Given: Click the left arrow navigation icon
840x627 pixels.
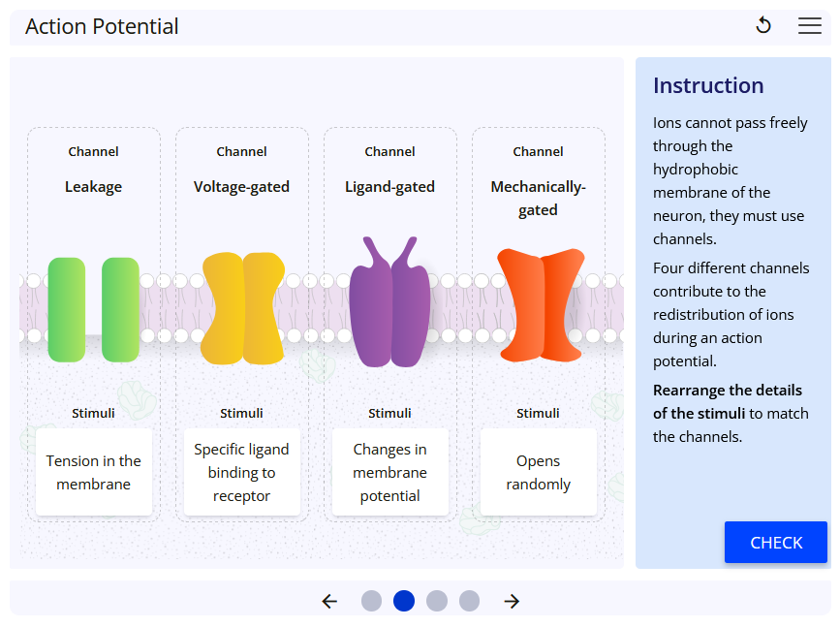Looking at the screenshot, I should click(x=329, y=601).
